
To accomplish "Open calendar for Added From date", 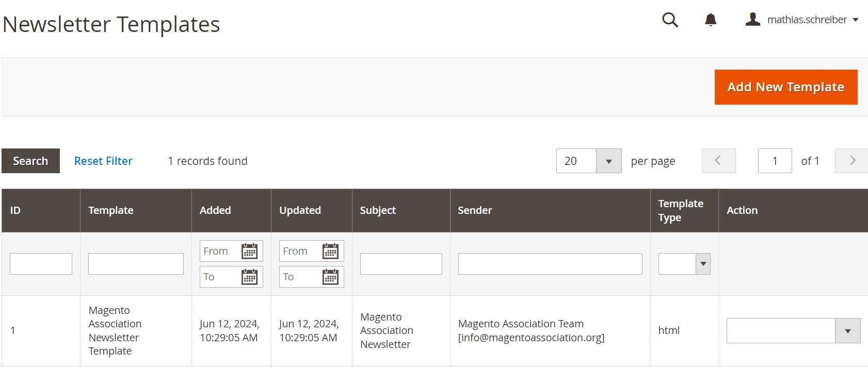I will pyautogui.click(x=249, y=251).
